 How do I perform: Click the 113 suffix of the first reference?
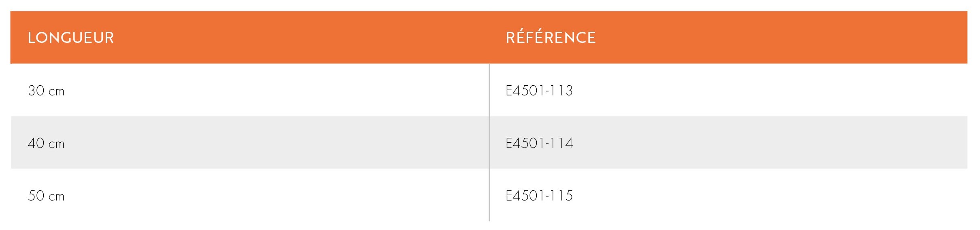[563, 91]
